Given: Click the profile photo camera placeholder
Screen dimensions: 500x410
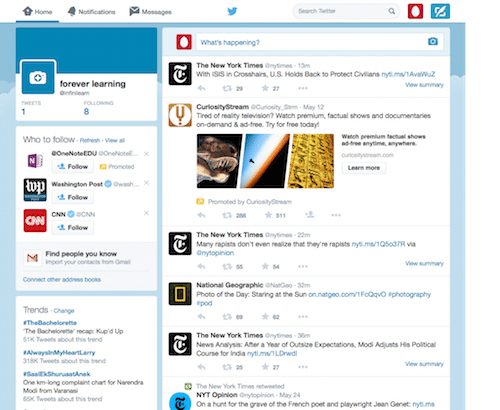Looking at the screenshot, I should coord(38,78).
